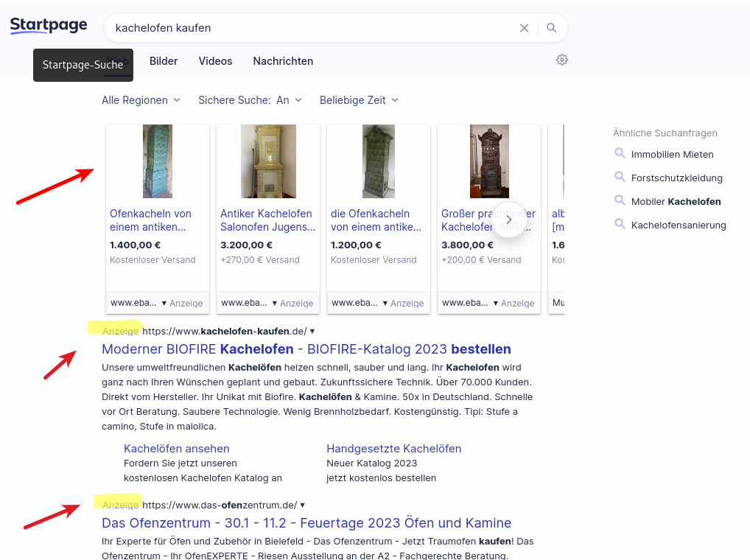This screenshot has width=750, height=560.
Task: Switch to the Videos tab
Action: pyautogui.click(x=215, y=61)
